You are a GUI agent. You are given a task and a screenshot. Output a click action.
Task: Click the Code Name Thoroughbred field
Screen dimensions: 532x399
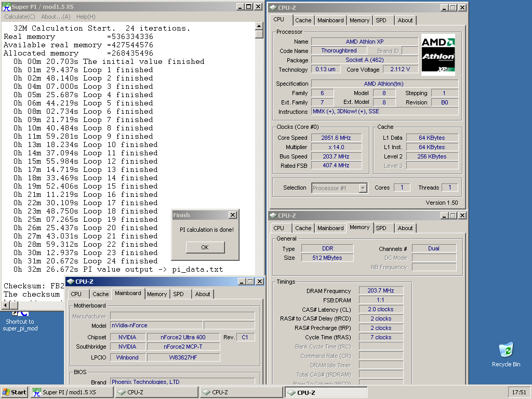click(x=339, y=50)
